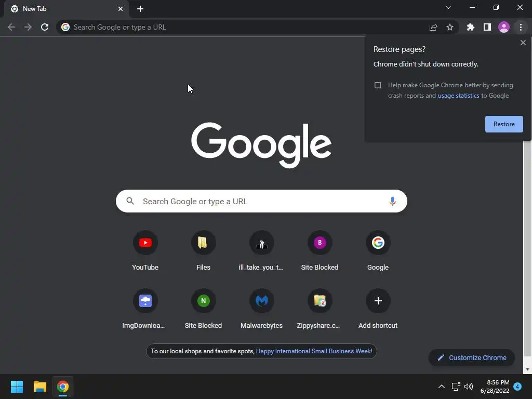Go forward to next page
Screen dimensions: 532x399
click(x=28, y=27)
